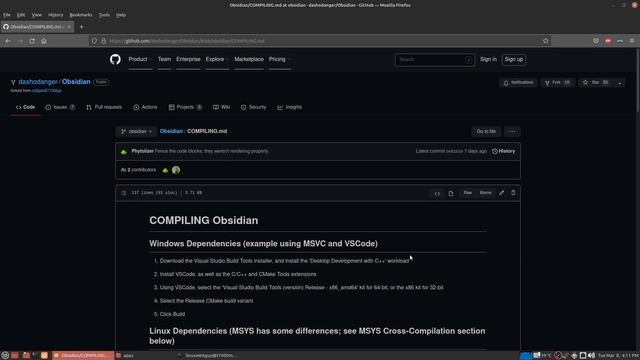This screenshot has height=360, width=640.
Task: Click the Phytolizer commit author avatar
Action: (124, 151)
